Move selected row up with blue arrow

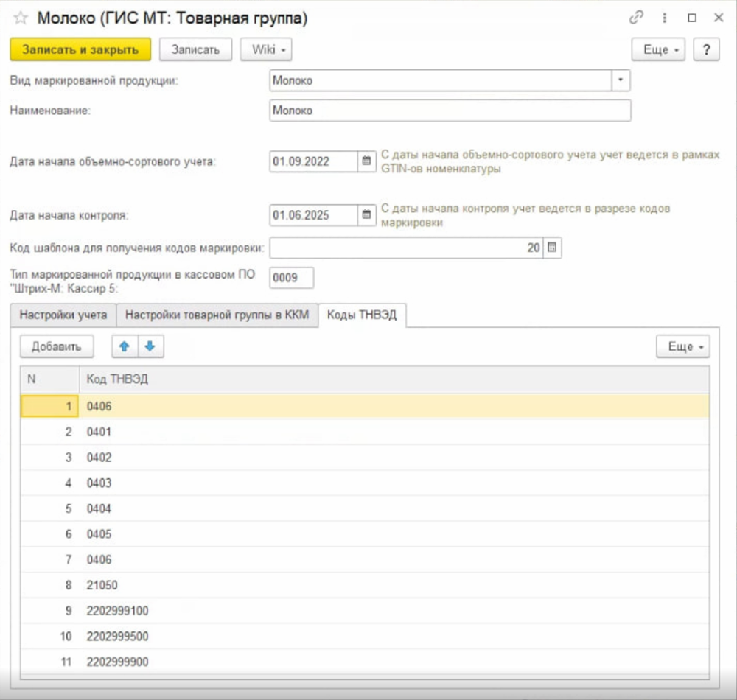point(124,346)
